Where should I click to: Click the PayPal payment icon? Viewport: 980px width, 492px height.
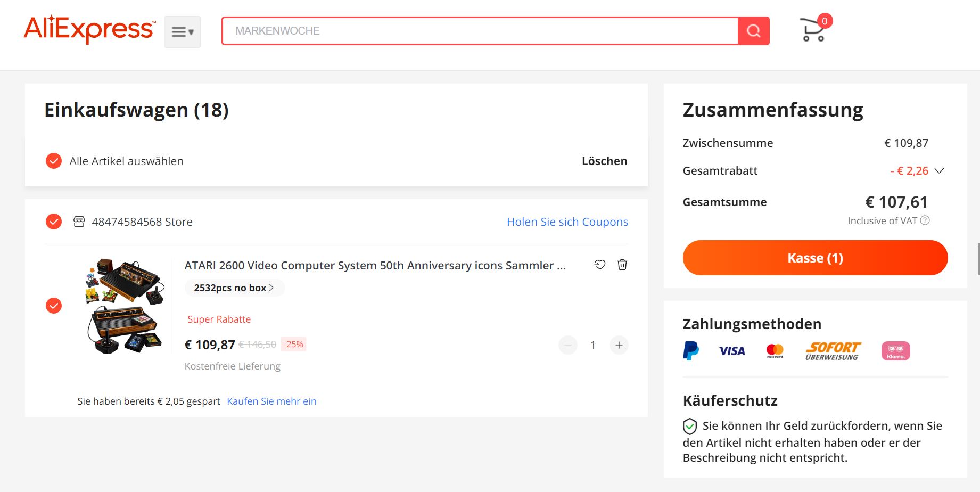pyautogui.click(x=690, y=351)
